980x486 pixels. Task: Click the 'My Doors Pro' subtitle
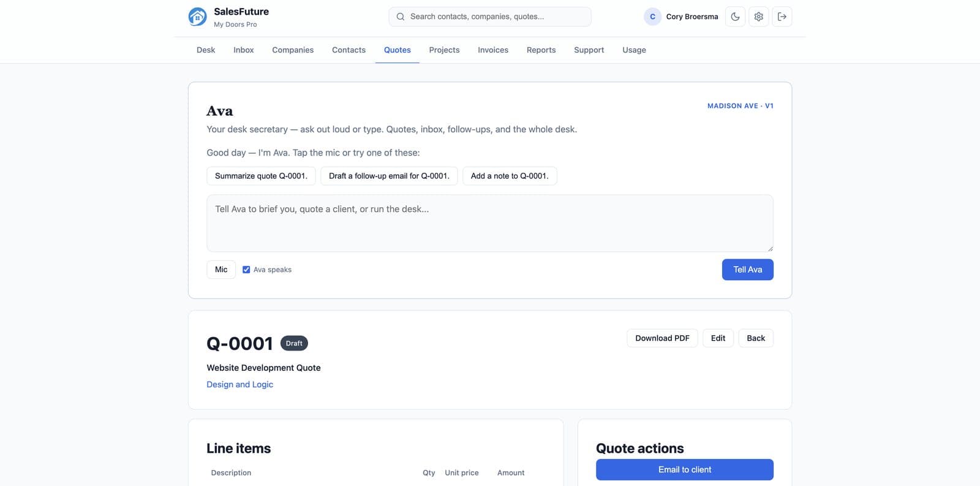pyautogui.click(x=235, y=25)
